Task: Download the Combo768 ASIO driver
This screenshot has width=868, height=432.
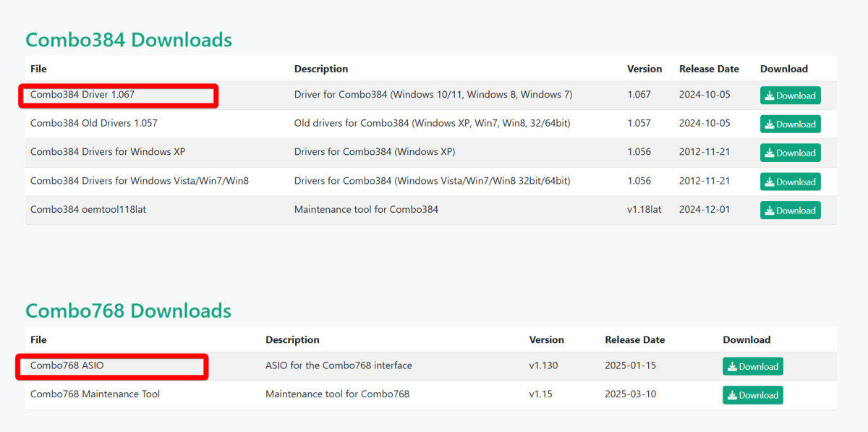Action: [x=752, y=366]
